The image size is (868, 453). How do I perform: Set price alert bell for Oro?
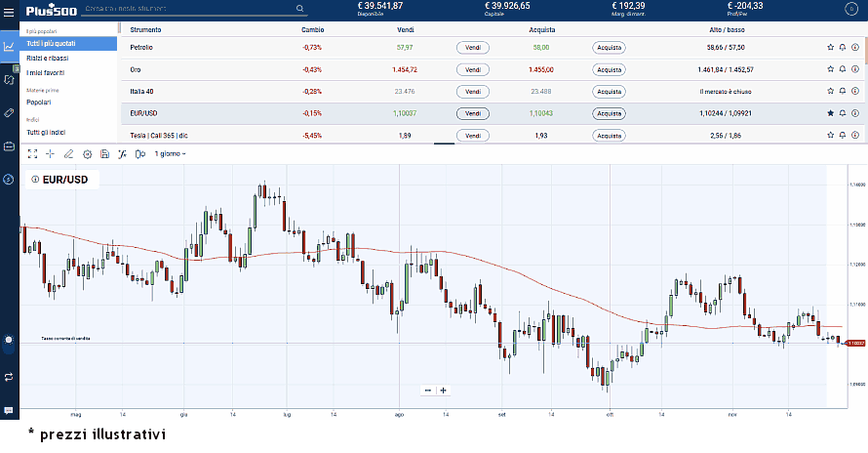[x=843, y=69]
